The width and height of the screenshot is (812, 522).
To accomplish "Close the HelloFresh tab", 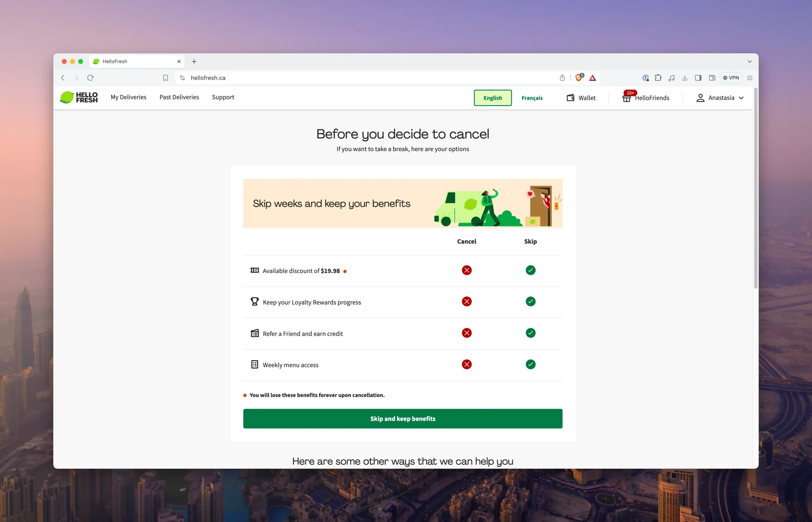I will 179,61.
